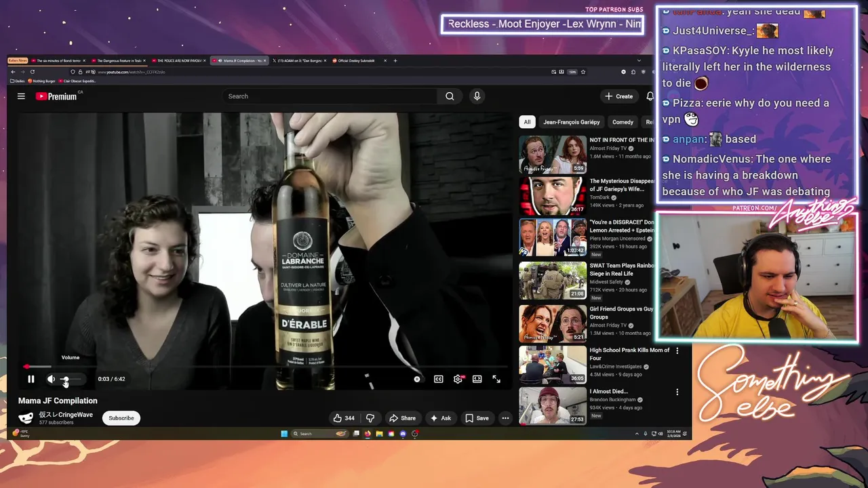Click the Windows taskbar search box
868x488 pixels.
pyautogui.click(x=320, y=434)
